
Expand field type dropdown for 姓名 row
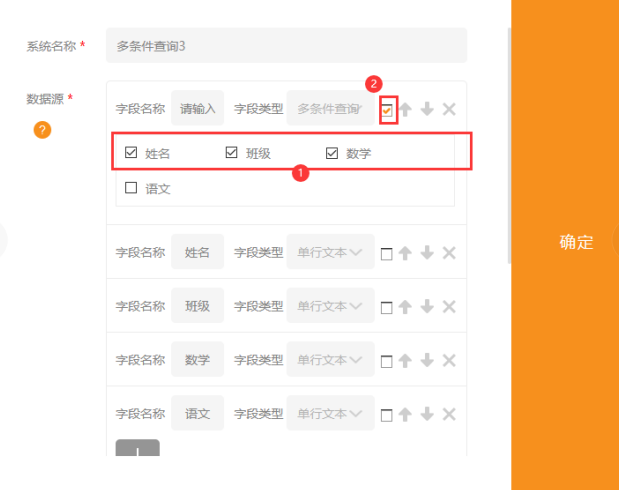pyautogui.click(x=330, y=252)
